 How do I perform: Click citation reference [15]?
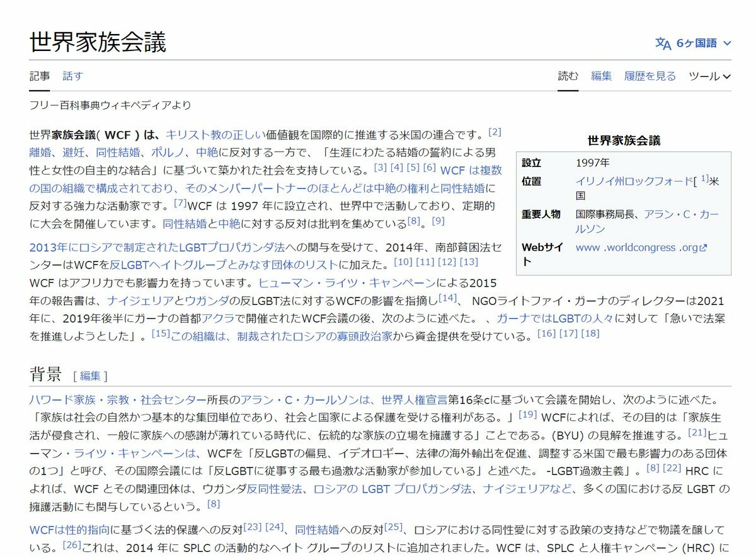pyautogui.click(x=161, y=333)
